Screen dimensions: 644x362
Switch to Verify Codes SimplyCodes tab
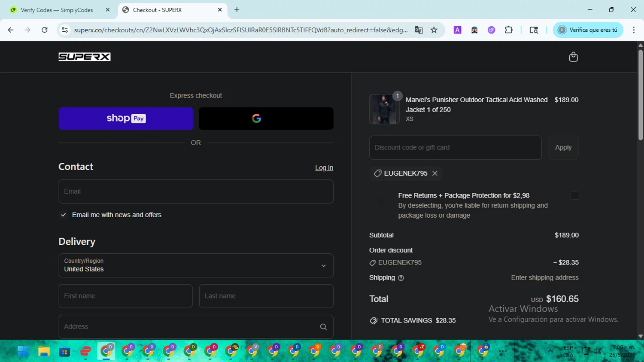point(57,10)
